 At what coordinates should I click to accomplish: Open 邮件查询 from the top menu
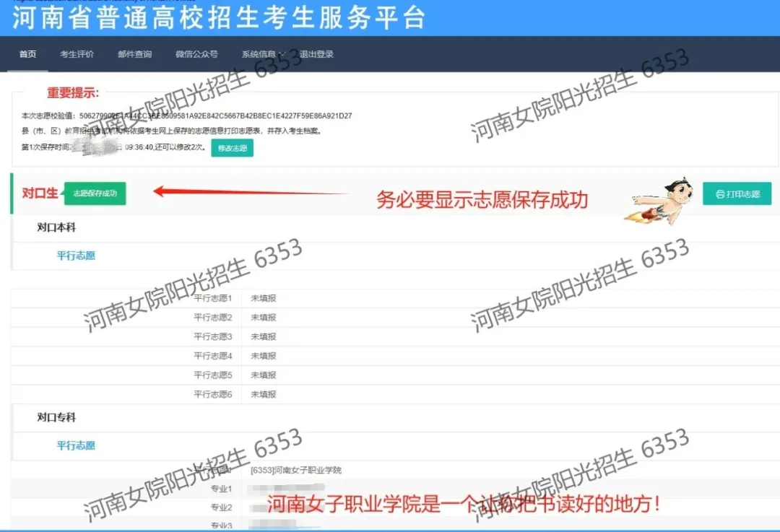coord(134,54)
